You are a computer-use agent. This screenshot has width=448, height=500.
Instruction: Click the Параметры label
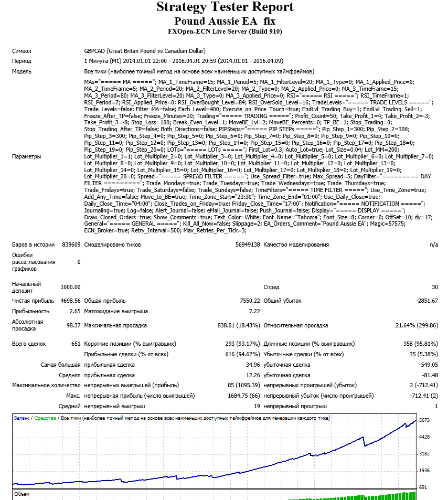tap(26, 156)
